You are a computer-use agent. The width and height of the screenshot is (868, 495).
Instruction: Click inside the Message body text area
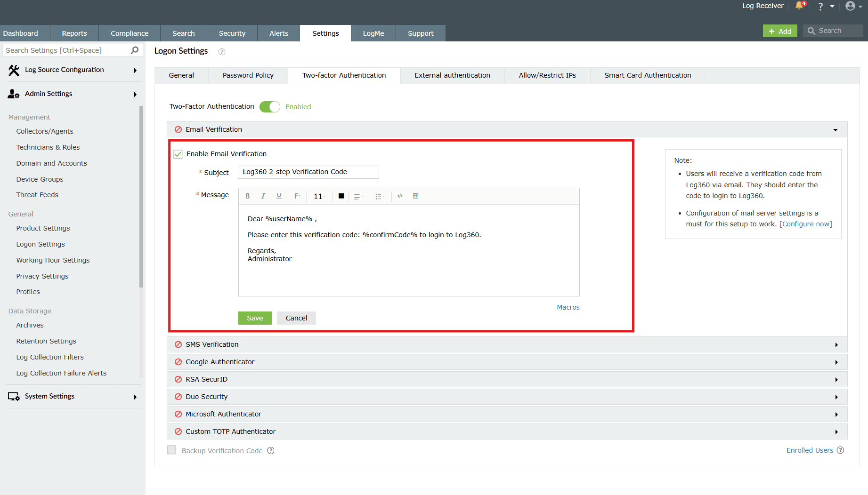pos(409,250)
